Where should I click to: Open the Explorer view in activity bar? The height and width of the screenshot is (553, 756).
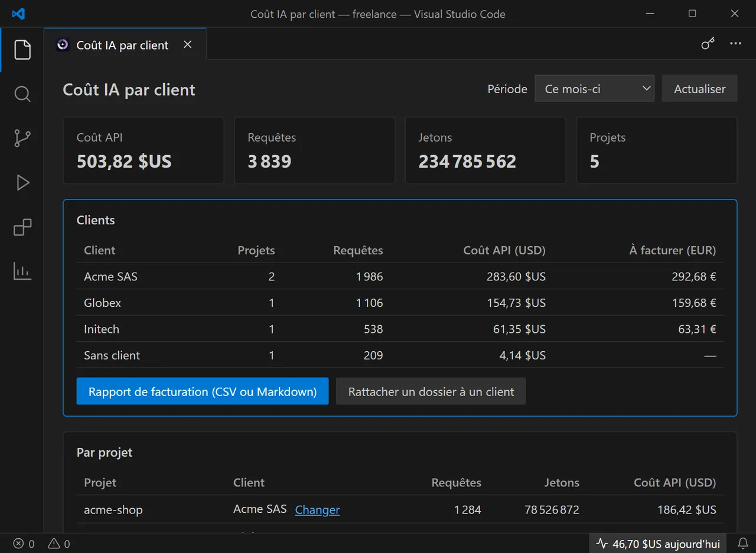coord(22,50)
